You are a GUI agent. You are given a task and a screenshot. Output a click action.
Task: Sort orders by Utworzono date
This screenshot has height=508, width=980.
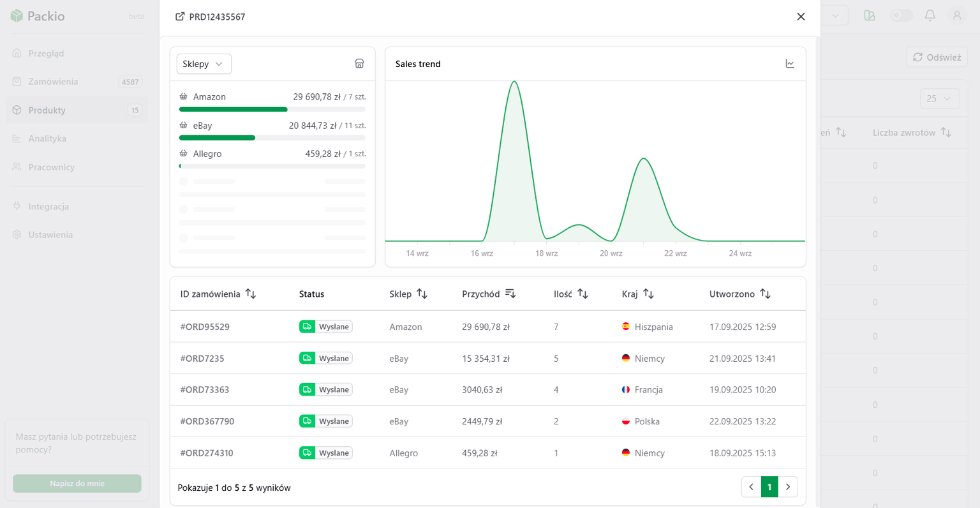point(765,294)
